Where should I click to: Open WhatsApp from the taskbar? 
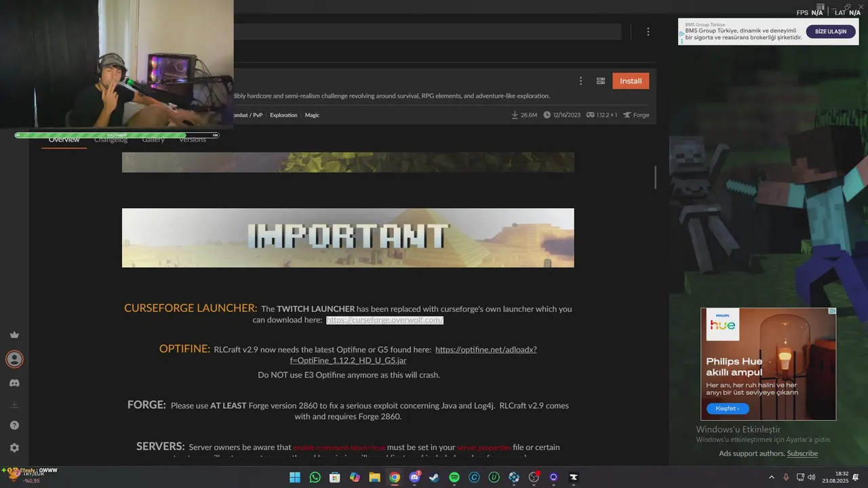[315, 478]
